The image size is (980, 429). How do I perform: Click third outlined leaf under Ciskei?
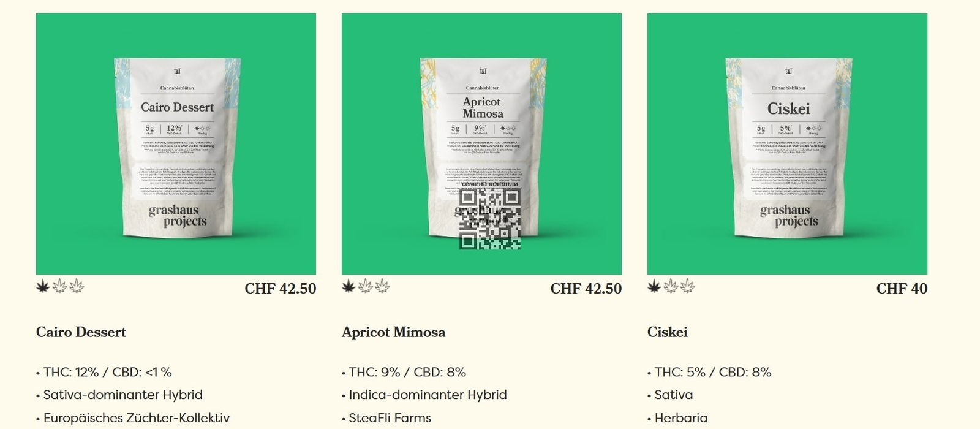688,286
